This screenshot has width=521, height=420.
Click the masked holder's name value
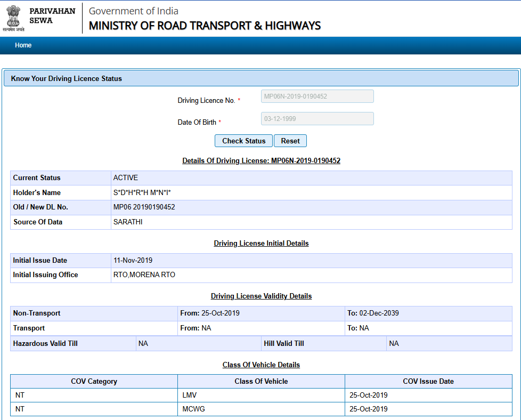[142, 192]
